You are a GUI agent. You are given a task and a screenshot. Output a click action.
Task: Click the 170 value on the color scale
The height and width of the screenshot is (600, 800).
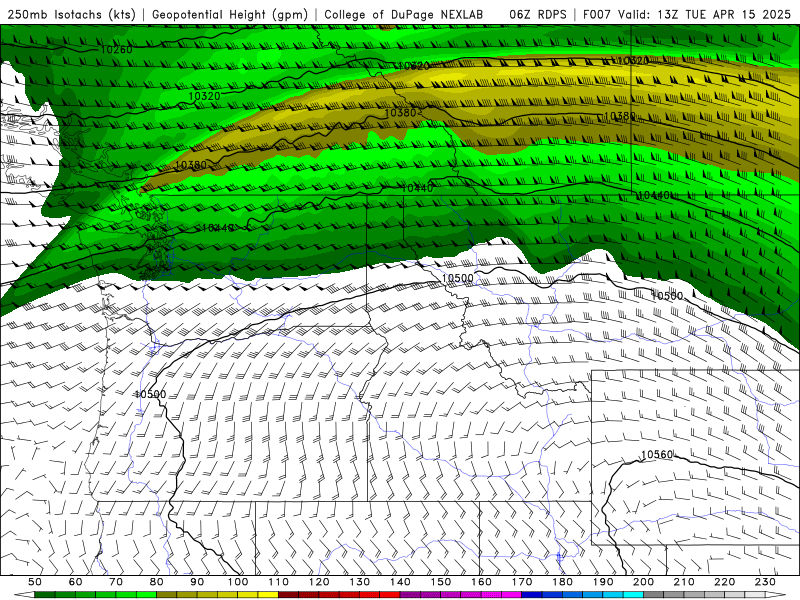(x=522, y=582)
